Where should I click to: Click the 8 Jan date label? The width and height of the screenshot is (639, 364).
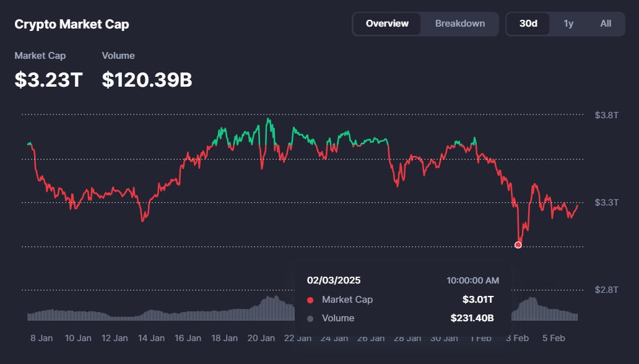coord(41,339)
